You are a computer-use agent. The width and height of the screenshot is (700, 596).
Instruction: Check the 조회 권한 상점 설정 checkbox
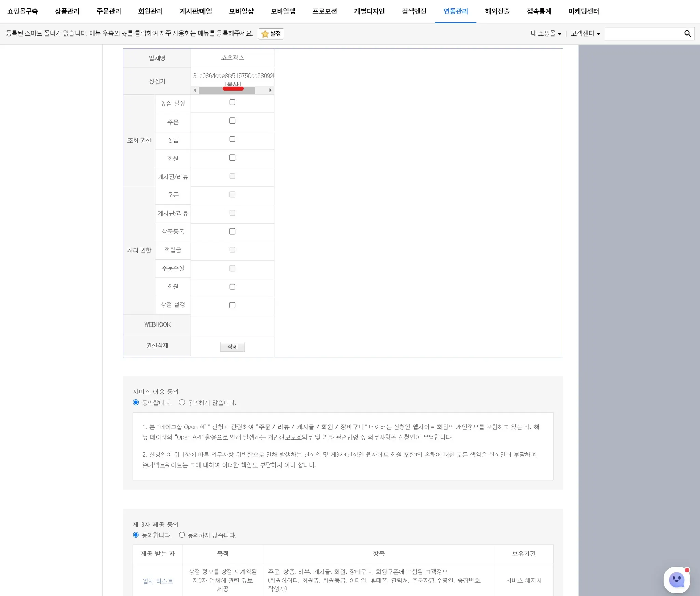[232, 102]
